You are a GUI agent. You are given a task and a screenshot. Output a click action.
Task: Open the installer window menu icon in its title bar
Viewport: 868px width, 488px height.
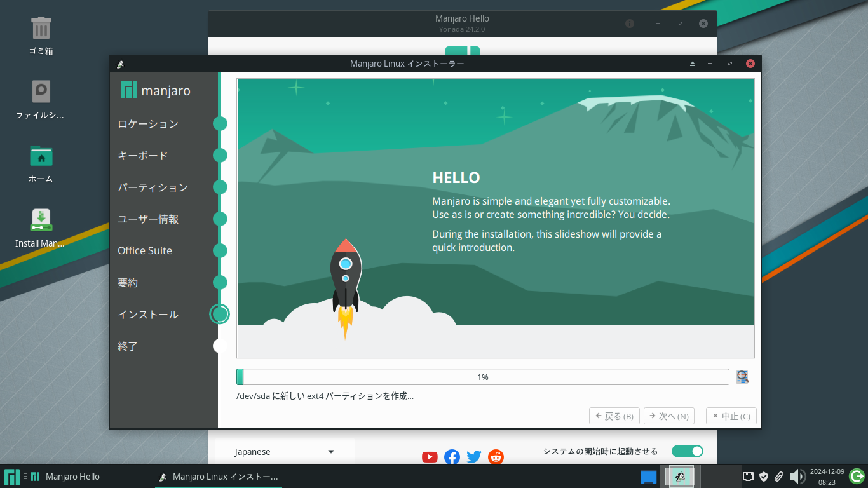click(x=120, y=64)
